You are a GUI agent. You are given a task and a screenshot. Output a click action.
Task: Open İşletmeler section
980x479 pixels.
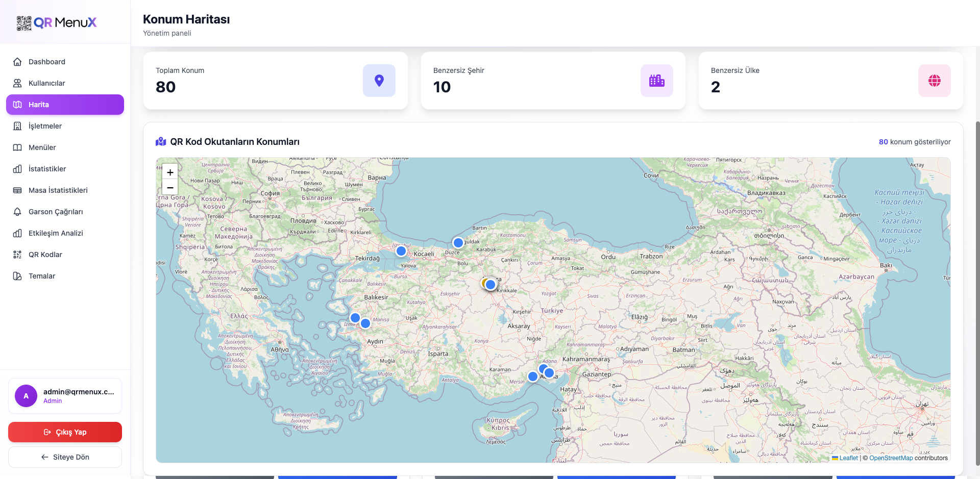click(x=45, y=126)
